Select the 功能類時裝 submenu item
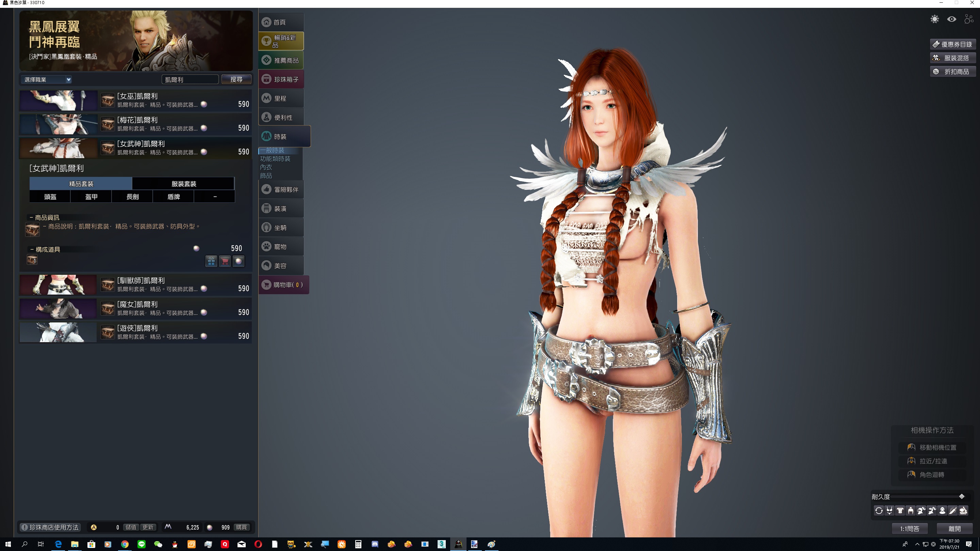This screenshot has width=980, height=551. (275, 158)
